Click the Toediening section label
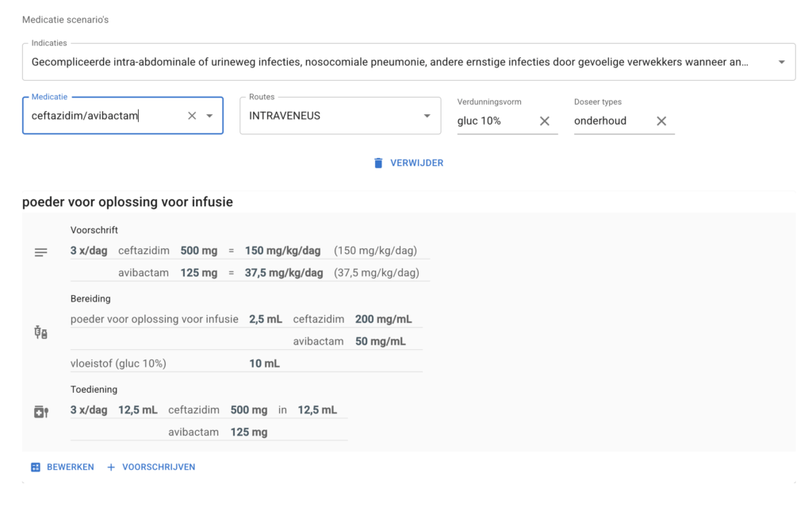Viewport: 812px width, 515px height. [94, 390]
